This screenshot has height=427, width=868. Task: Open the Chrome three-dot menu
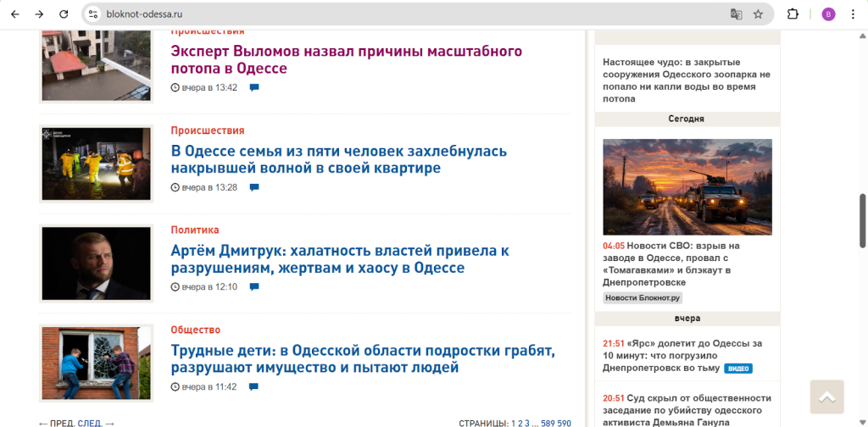point(853,14)
